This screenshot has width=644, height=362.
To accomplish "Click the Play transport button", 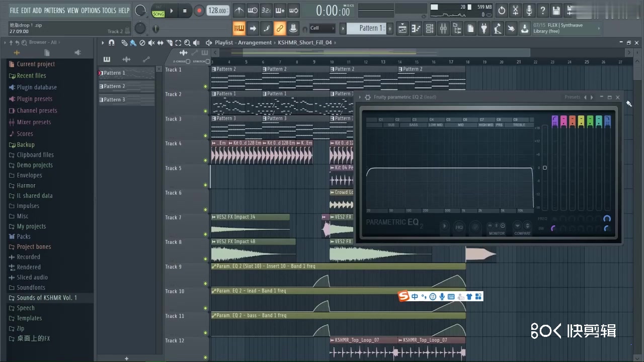I will [x=172, y=11].
